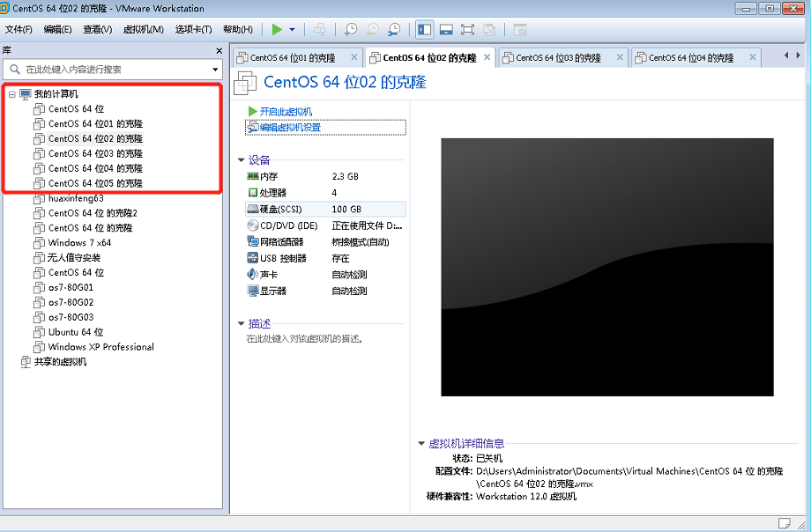This screenshot has width=811, height=532.
Task: Click the revert to snapshot toolbar icon
Action: pyautogui.click(x=372, y=29)
